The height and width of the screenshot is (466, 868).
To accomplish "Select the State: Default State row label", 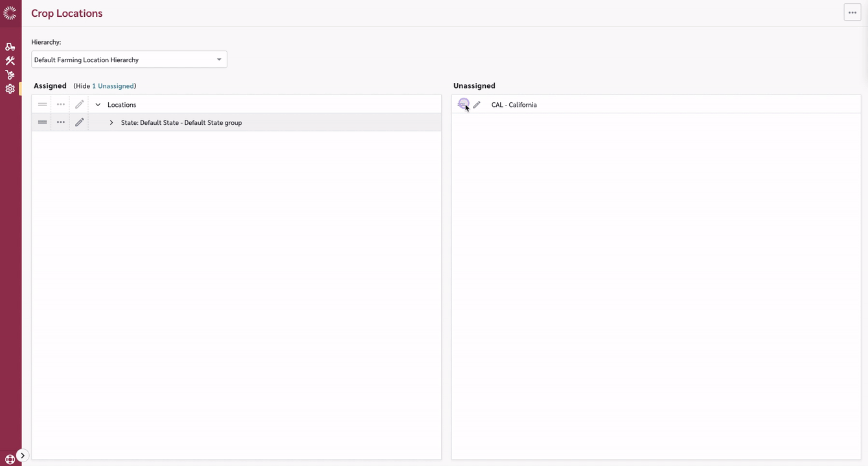I will click(181, 122).
